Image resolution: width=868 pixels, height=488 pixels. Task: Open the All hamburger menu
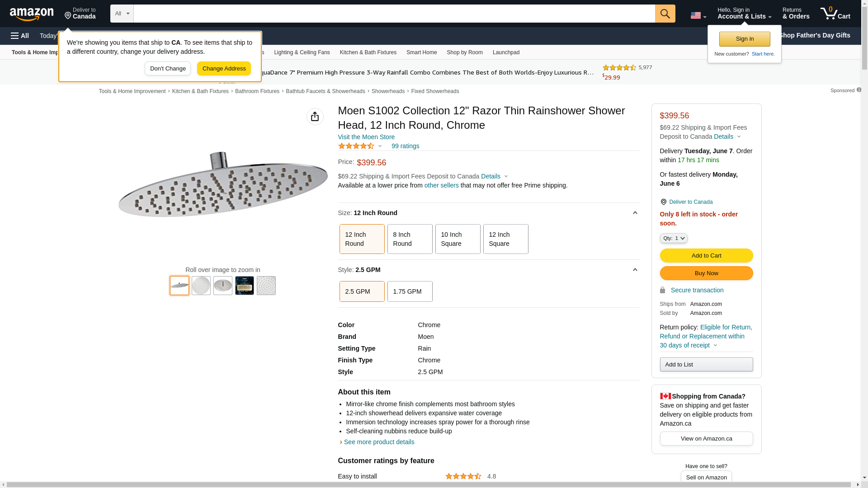point(20,36)
